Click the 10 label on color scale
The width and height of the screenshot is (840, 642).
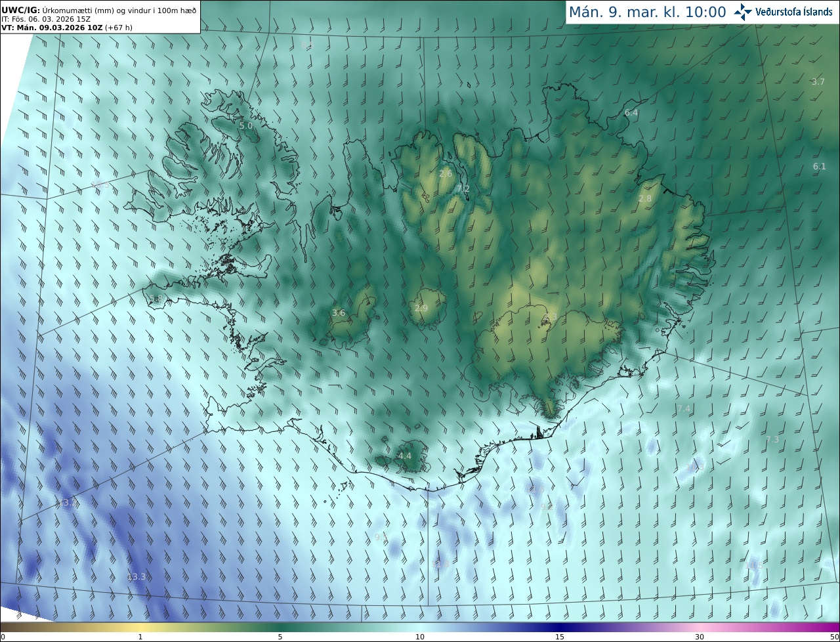420,637
